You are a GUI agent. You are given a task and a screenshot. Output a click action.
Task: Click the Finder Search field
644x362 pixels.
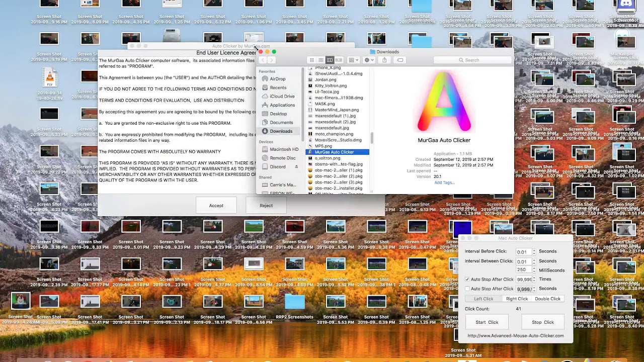pos(471,60)
